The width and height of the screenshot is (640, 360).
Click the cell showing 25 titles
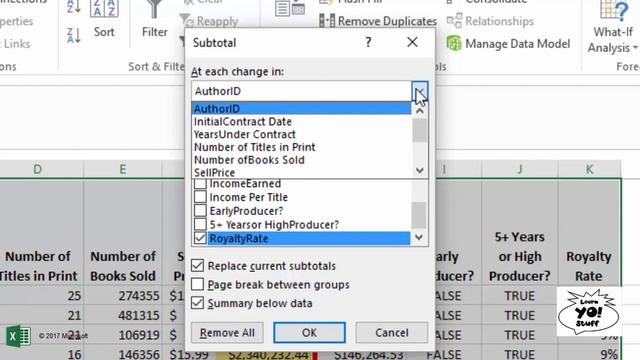[41, 296]
